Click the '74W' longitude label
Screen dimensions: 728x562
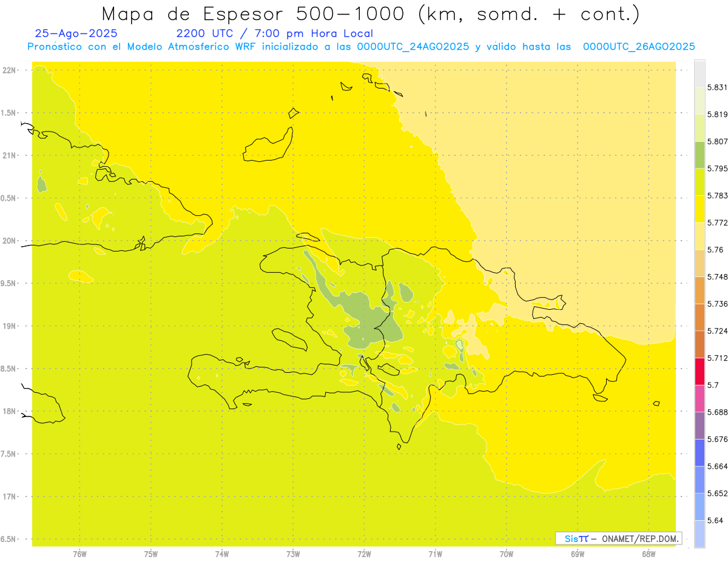tap(222, 554)
